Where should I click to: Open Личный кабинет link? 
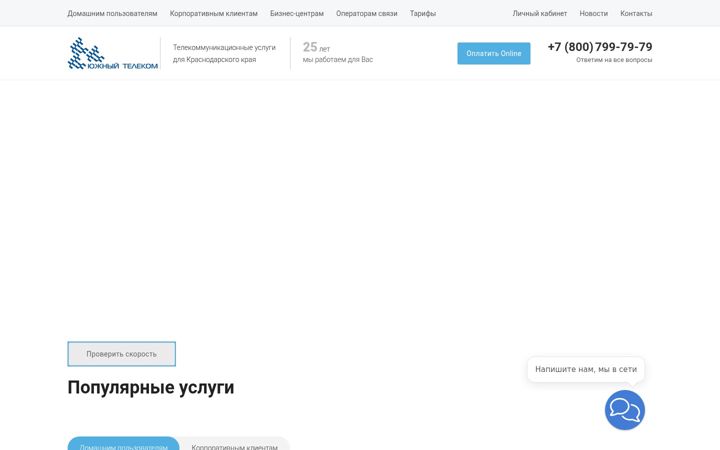coord(540,13)
